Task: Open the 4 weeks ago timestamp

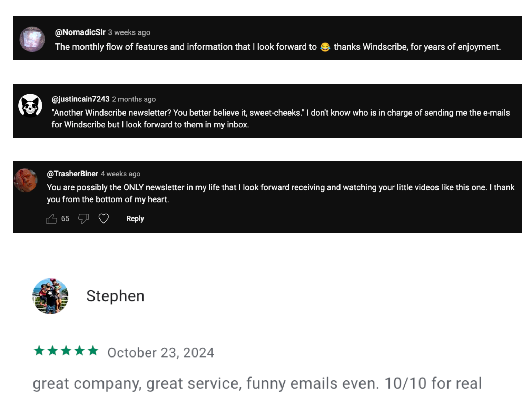Action: click(120, 174)
